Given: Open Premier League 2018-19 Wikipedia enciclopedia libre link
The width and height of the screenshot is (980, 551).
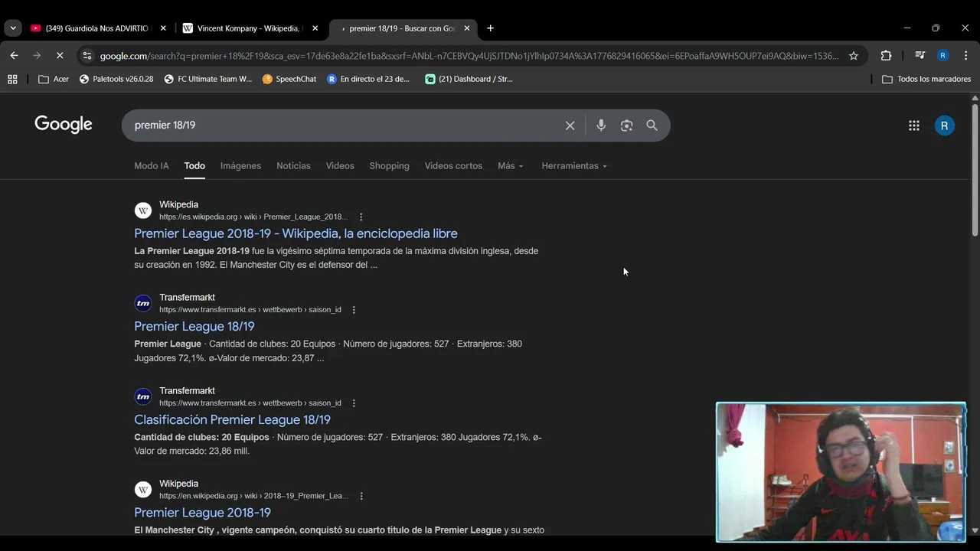Looking at the screenshot, I should coord(296,233).
